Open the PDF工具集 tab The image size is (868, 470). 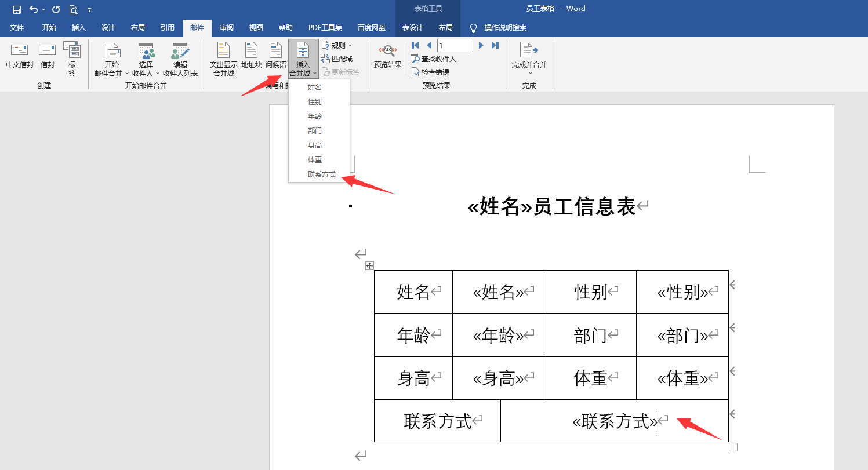[325, 28]
